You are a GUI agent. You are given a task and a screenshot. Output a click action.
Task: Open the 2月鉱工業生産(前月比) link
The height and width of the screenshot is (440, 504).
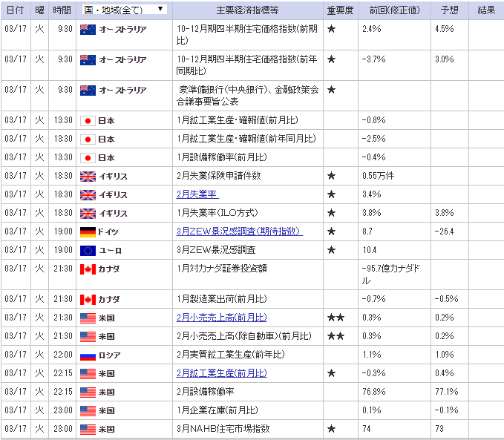[221, 373]
